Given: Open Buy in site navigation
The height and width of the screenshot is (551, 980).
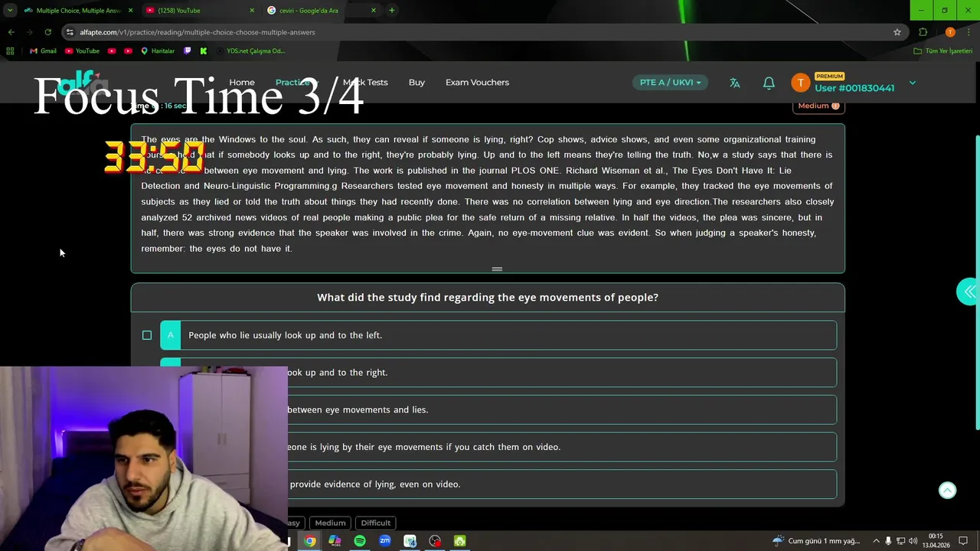Looking at the screenshot, I should click(x=416, y=83).
